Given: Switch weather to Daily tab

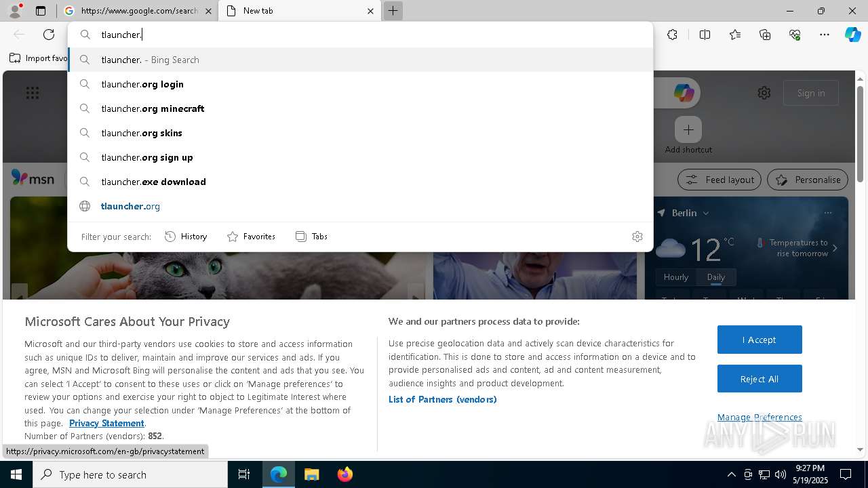Looking at the screenshot, I should 716,277.
